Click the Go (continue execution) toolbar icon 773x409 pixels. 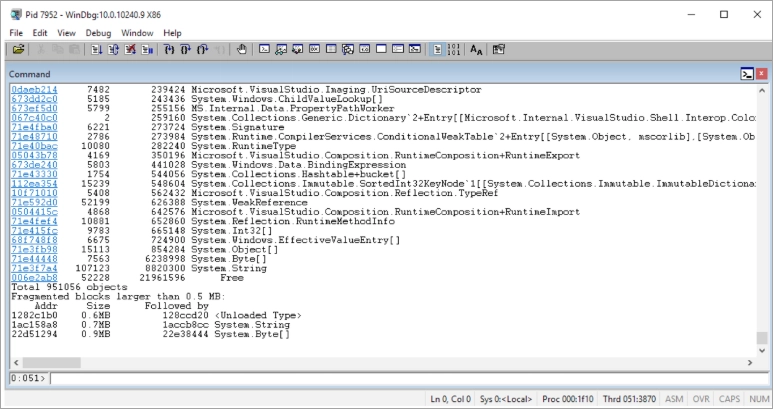click(x=97, y=49)
